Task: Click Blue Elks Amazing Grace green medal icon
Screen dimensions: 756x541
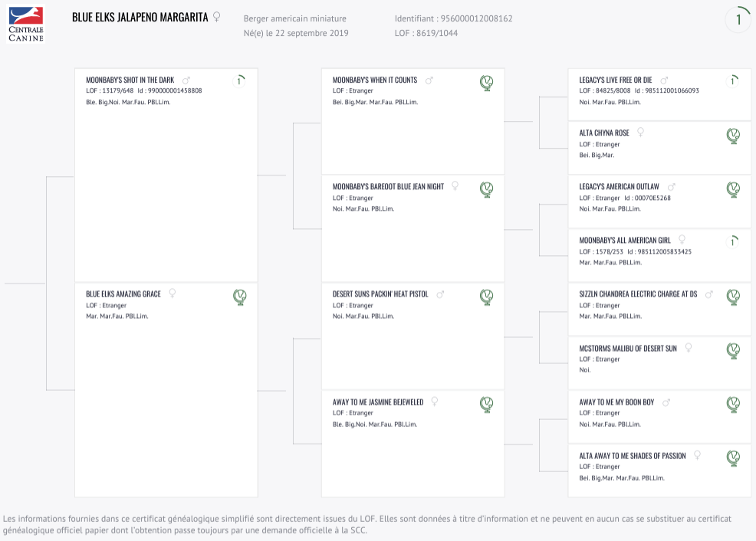Action: (240, 297)
